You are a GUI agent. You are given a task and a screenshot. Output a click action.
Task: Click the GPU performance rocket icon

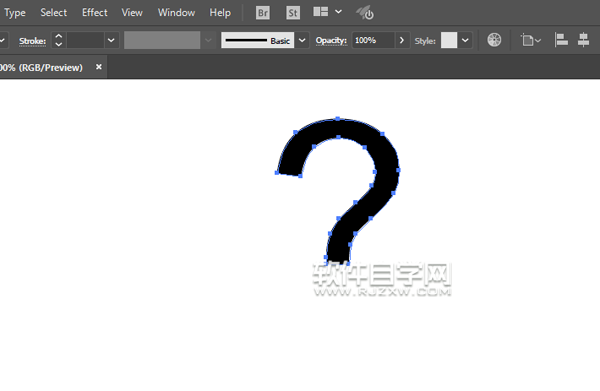coord(365,13)
